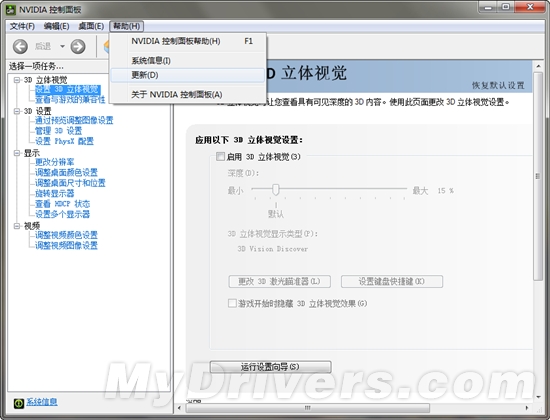
Task: Click vertical scrollbar down arrow
Action: (538, 397)
